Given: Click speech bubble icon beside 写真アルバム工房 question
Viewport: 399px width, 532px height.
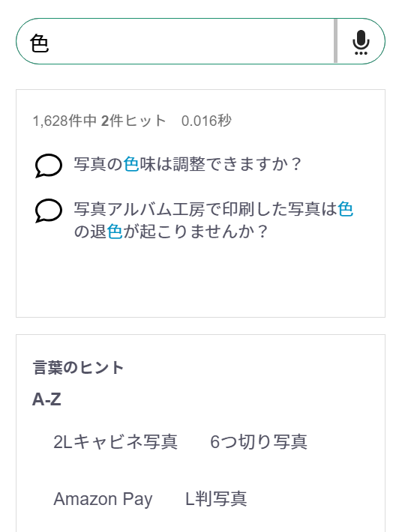Looking at the screenshot, I should pyautogui.click(x=49, y=211).
